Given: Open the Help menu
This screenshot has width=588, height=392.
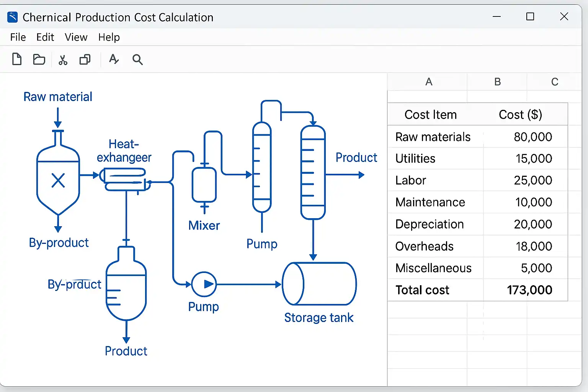Looking at the screenshot, I should click(109, 37).
